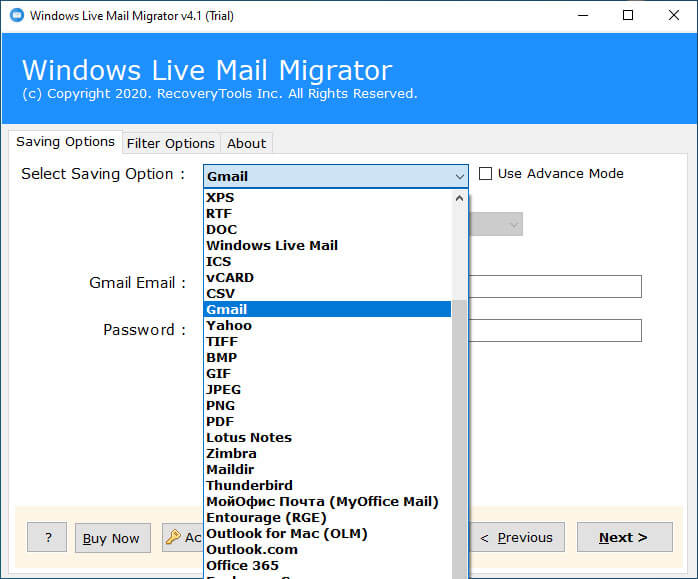This screenshot has width=698, height=579.
Task: Choose TIFF saving format
Action: tap(328, 342)
